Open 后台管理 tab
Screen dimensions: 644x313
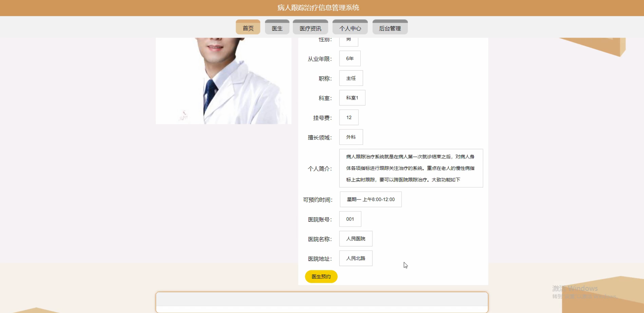coord(390,28)
